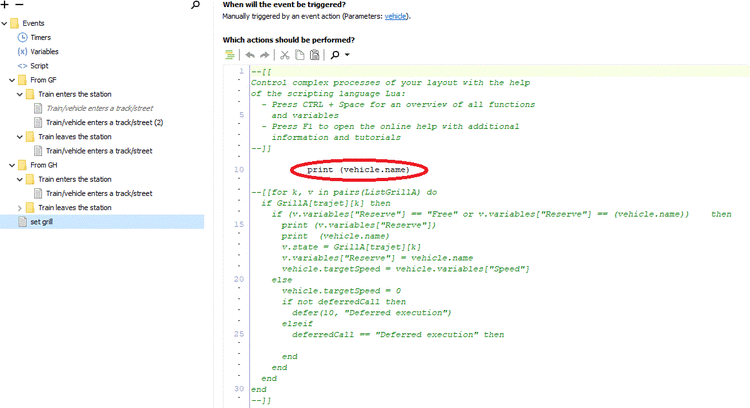
Task: Click the From GF folder icon
Action: (x=22, y=80)
